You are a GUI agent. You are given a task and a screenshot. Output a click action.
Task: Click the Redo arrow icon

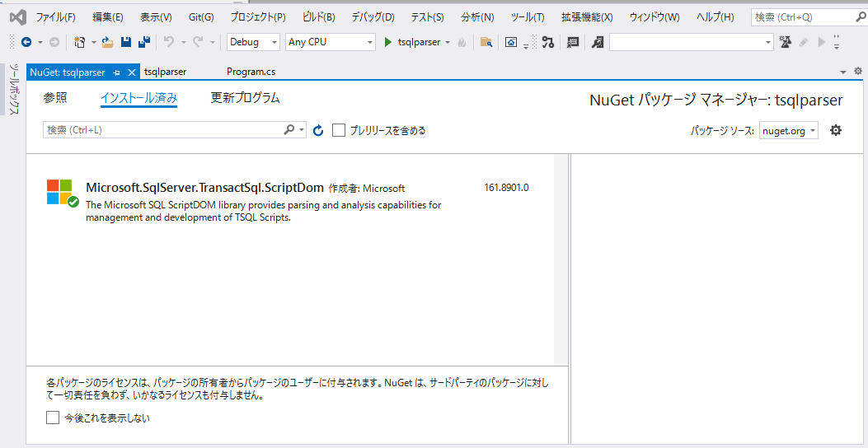[198, 42]
